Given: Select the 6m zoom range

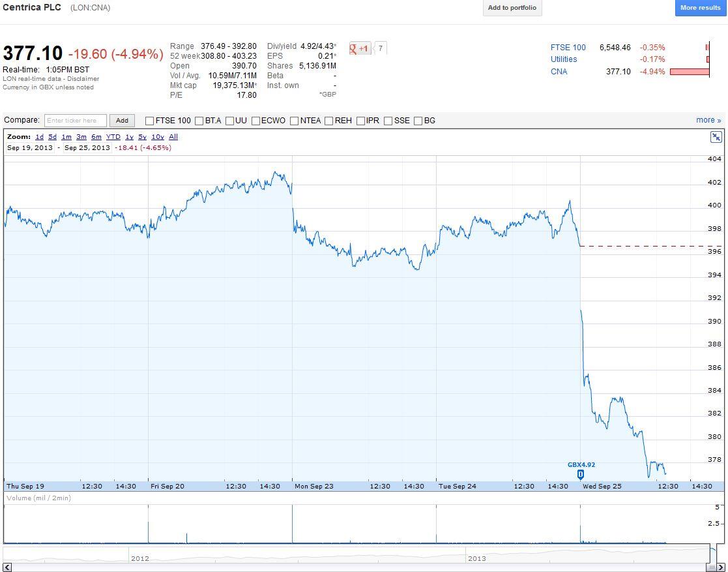Looking at the screenshot, I should (96, 136).
